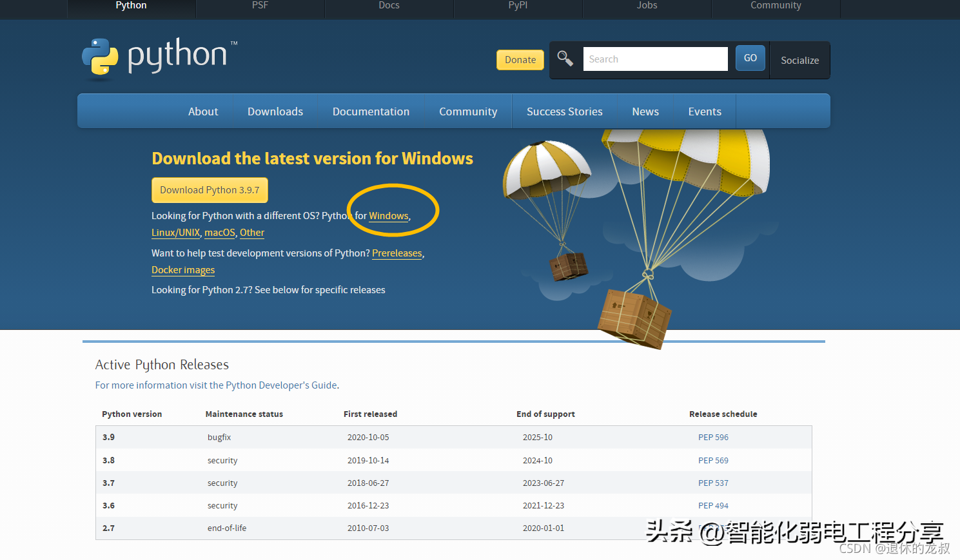Open the Socialize menu
960x560 pixels.
[x=799, y=61]
